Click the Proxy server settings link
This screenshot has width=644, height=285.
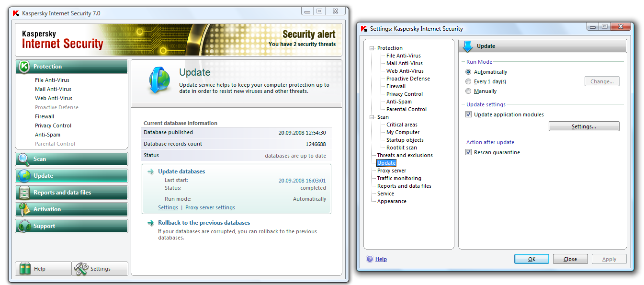pos(210,207)
